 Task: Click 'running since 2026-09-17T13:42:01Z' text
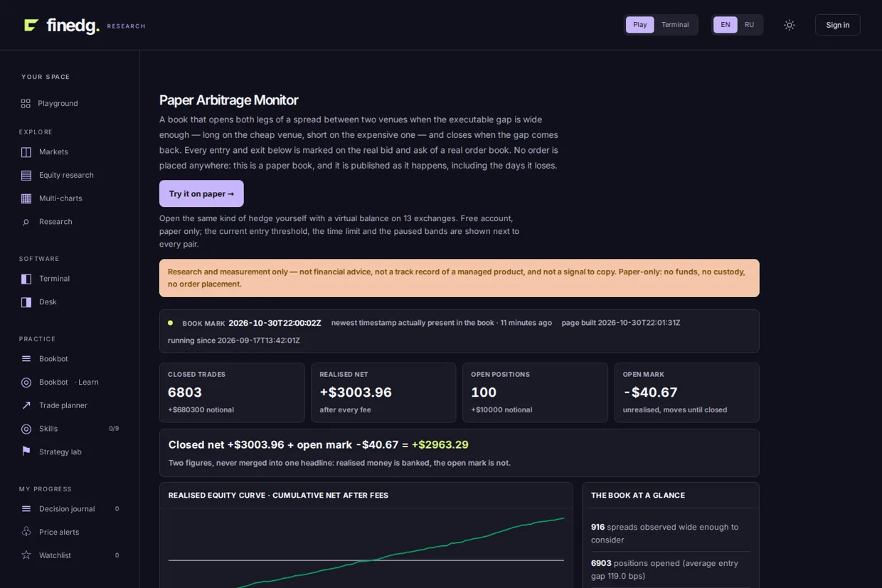[x=234, y=341]
